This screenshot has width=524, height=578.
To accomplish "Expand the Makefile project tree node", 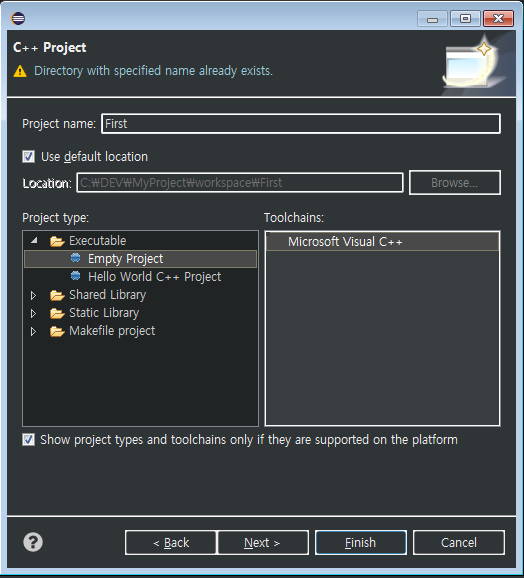I will 33,331.
